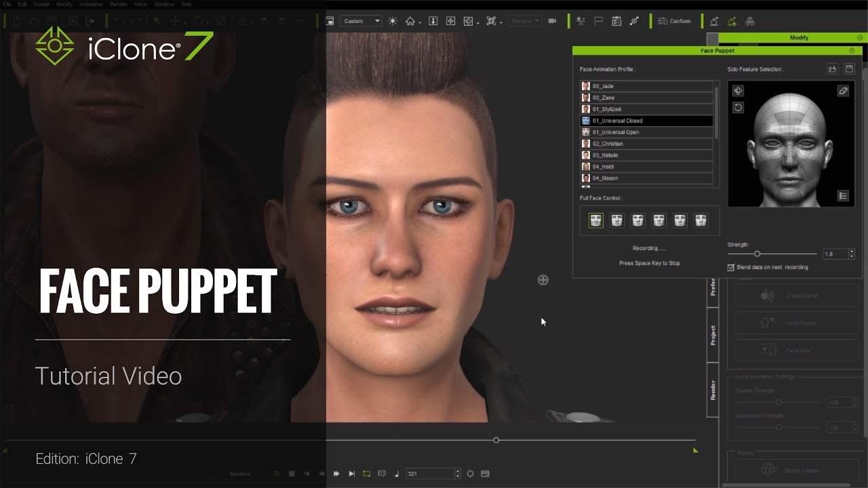Click the Strength slider handle
868x488 pixels.
[757, 254]
